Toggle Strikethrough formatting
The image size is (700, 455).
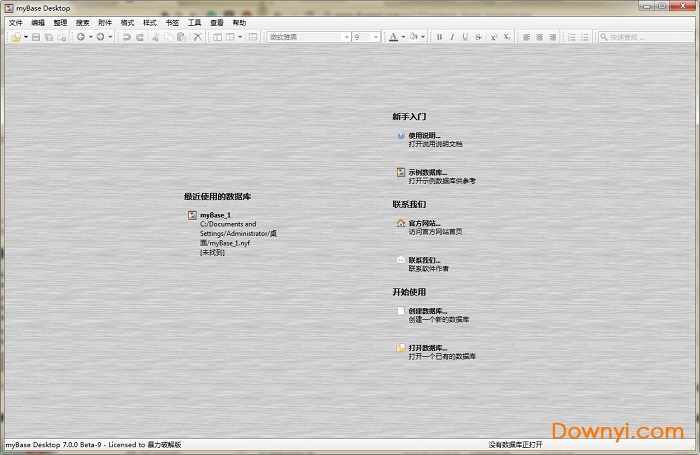tap(478, 37)
